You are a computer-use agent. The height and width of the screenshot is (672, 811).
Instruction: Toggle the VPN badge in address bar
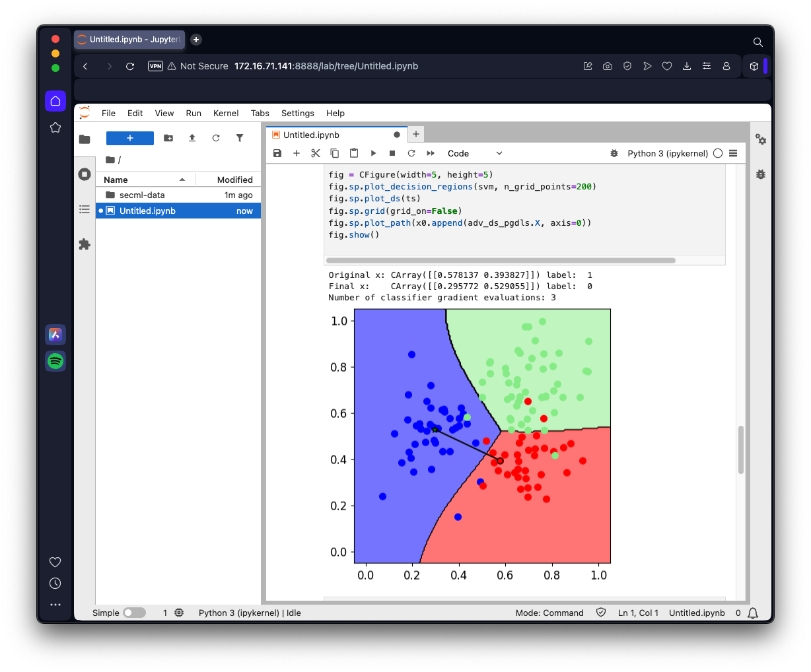pyautogui.click(x=155, y=66)
